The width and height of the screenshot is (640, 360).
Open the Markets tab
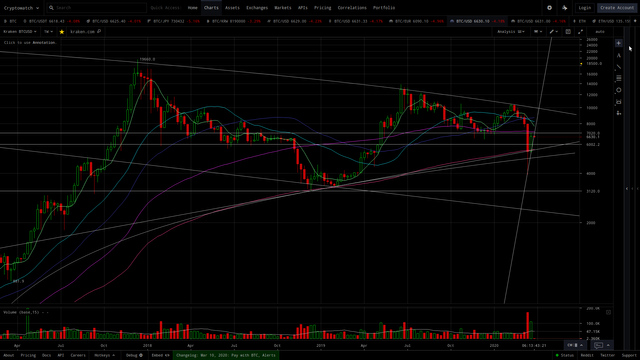pyautogui.click(x=282, y=8)
